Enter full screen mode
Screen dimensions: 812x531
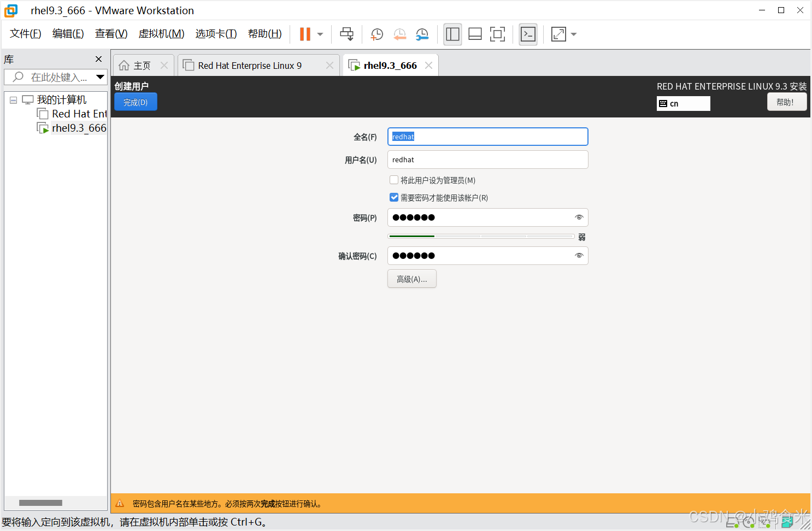click(497, 34)
